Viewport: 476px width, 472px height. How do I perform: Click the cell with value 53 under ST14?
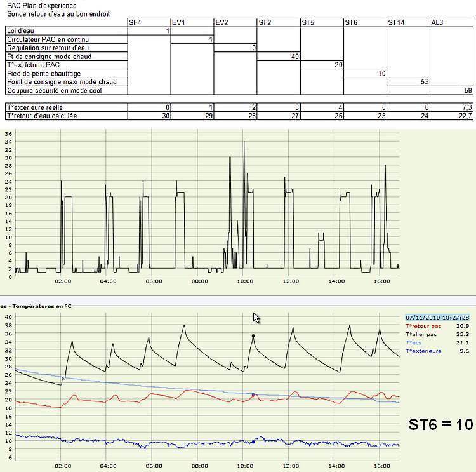pos(407,82)
